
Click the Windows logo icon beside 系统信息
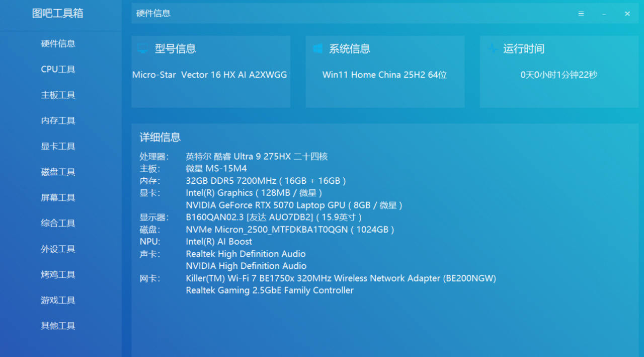[317, 49]
